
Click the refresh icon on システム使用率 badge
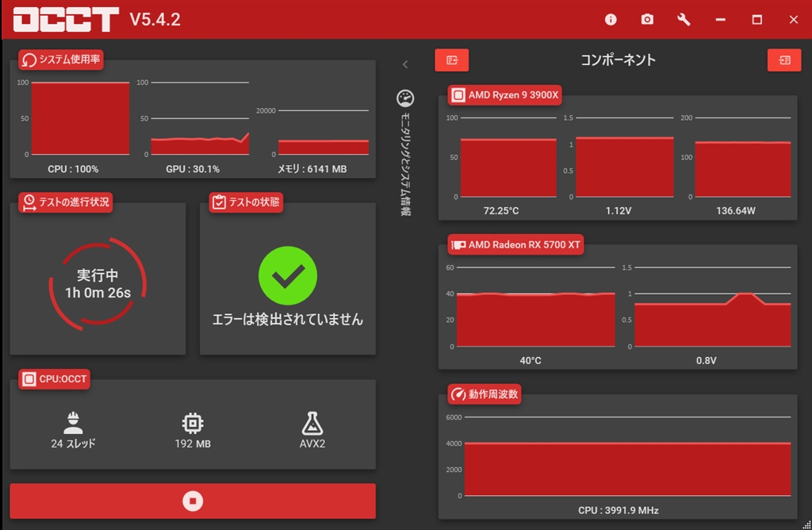(x=28, y=60)
